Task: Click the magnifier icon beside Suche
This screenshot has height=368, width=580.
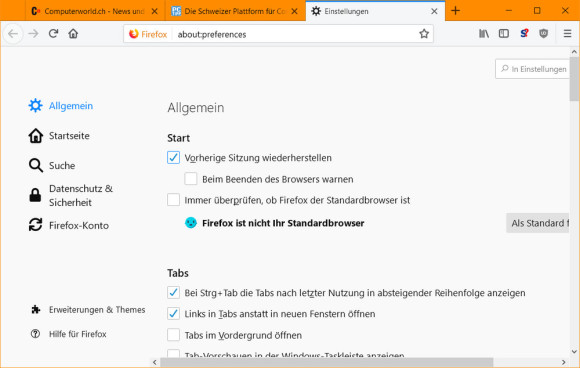Action: [36, 165]
